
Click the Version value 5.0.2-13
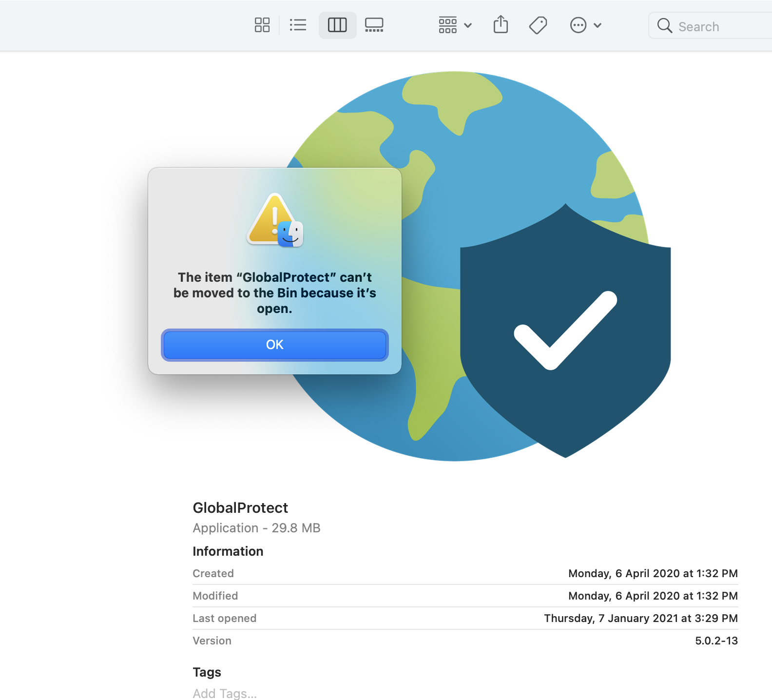click(716, 641)
